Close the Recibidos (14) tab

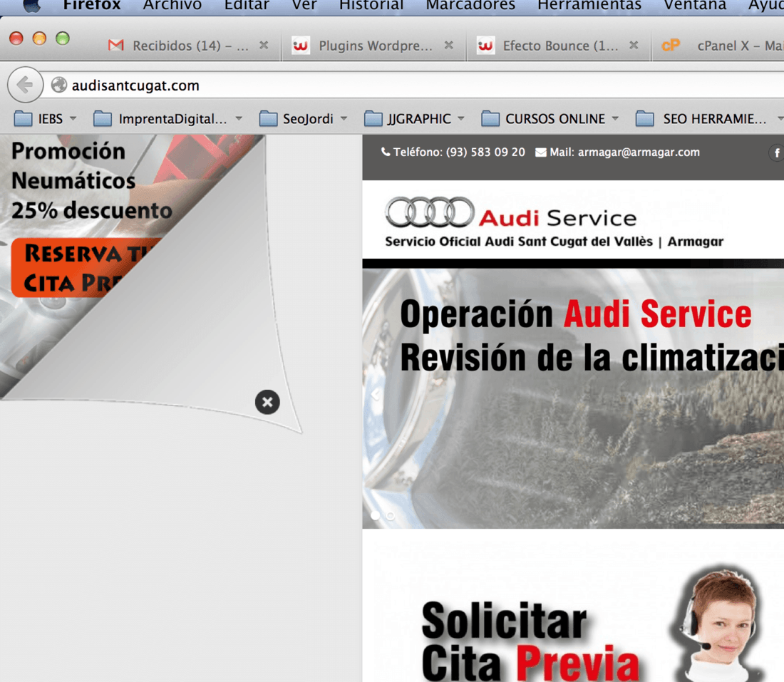pyautogui.click(x=264, y=46)
